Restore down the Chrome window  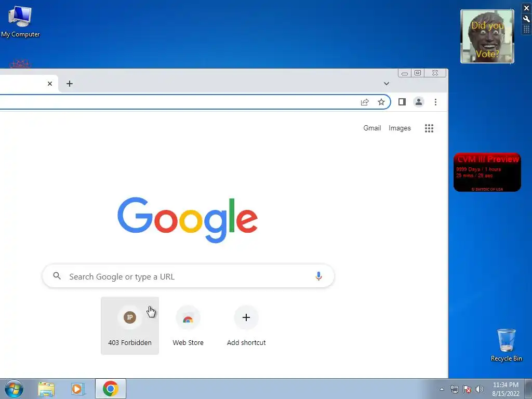coord(418,73)
